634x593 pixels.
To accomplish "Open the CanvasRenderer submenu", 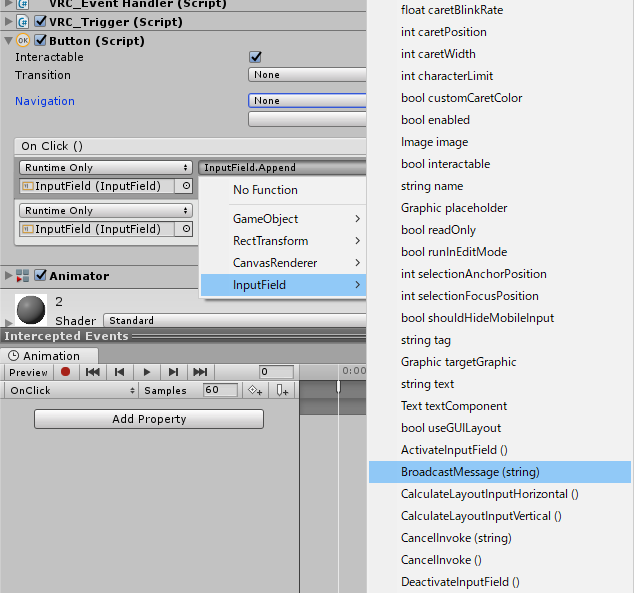I will point(283,263).
